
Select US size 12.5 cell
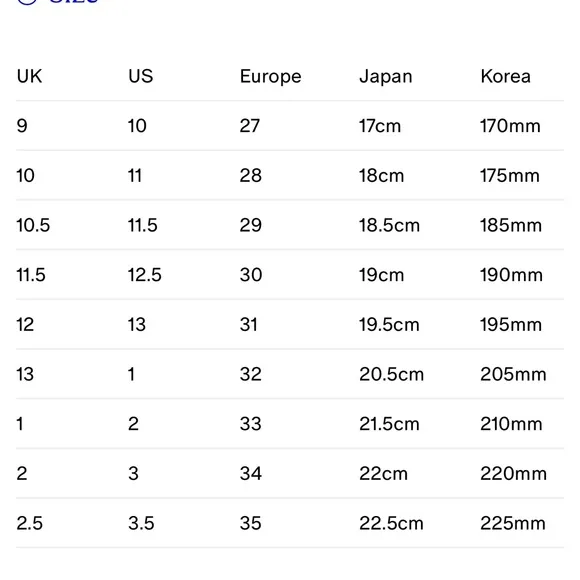[x=145, y=275]
